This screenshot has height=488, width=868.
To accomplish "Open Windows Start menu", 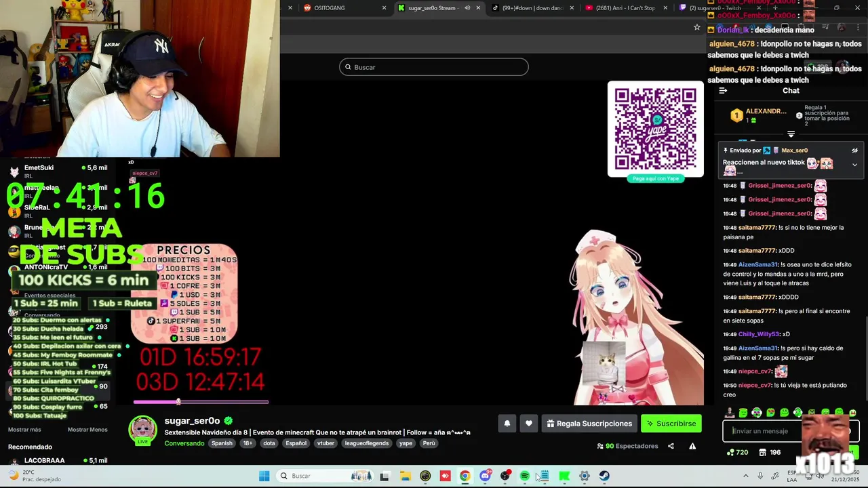I will tap(264, 476).
